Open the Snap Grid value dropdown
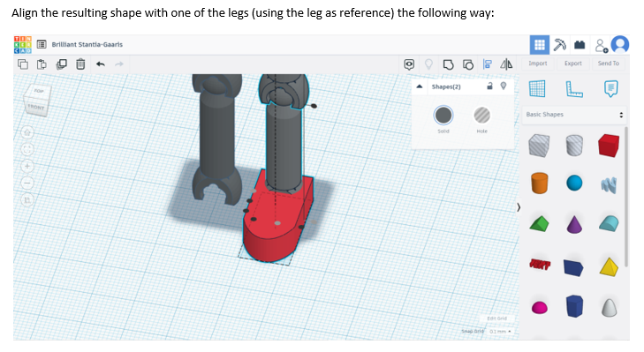This screenshot has height=352, width=644. click(x=500, y=331)
